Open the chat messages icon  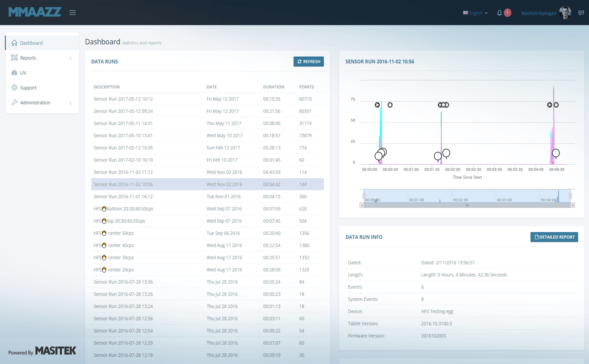581,13
